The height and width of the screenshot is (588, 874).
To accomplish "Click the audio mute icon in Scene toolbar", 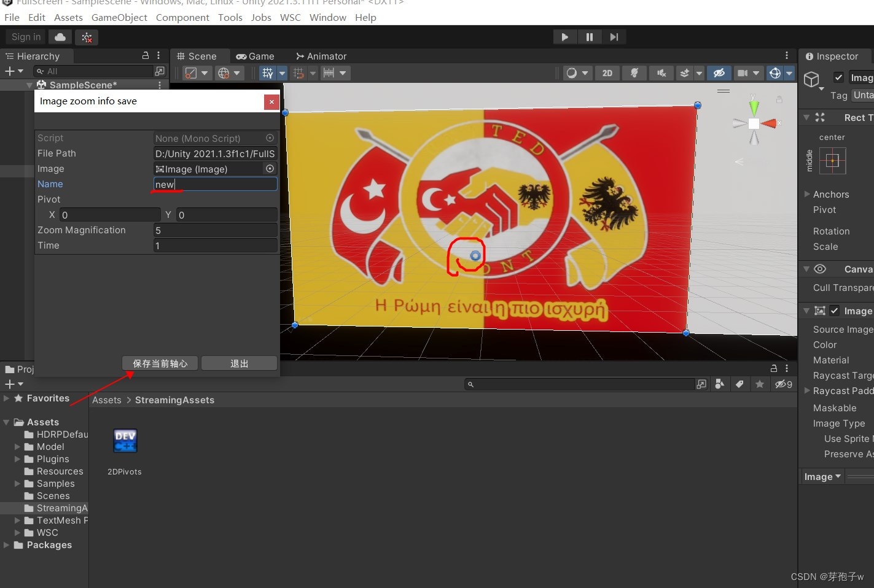I will (x=661, y=72).
